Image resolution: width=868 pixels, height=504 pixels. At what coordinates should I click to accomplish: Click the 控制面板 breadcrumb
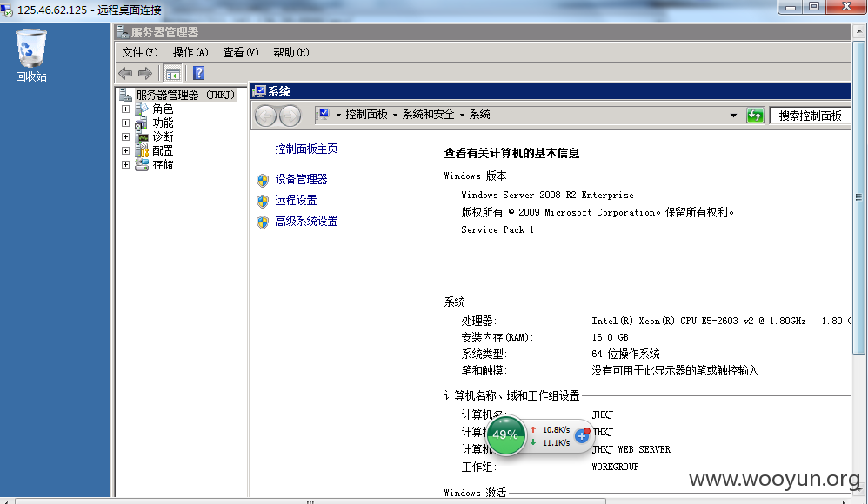(x=366, y=115)
